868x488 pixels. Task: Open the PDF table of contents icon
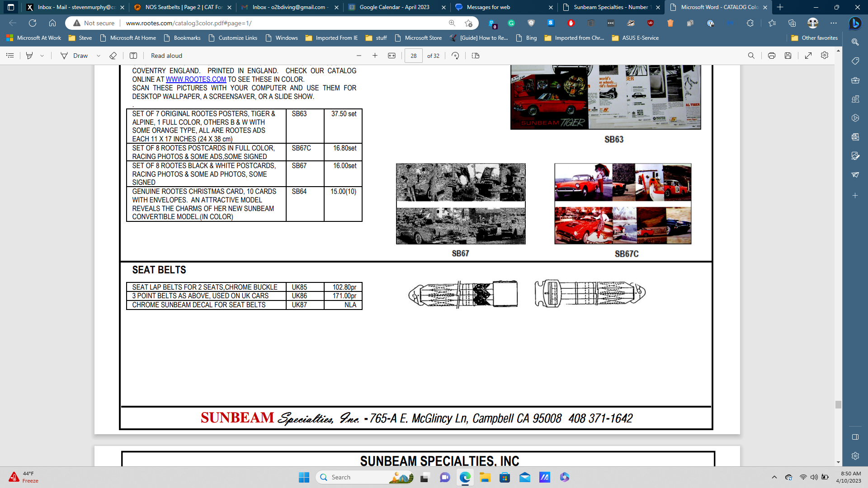[10, 56]
